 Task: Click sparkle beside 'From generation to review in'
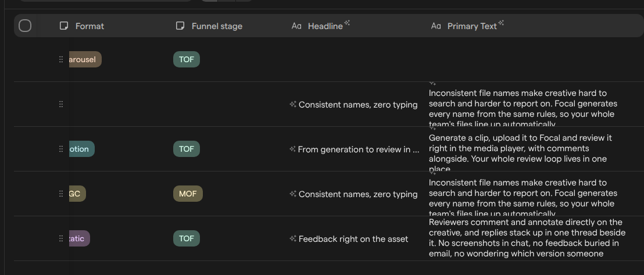[292, 149]
